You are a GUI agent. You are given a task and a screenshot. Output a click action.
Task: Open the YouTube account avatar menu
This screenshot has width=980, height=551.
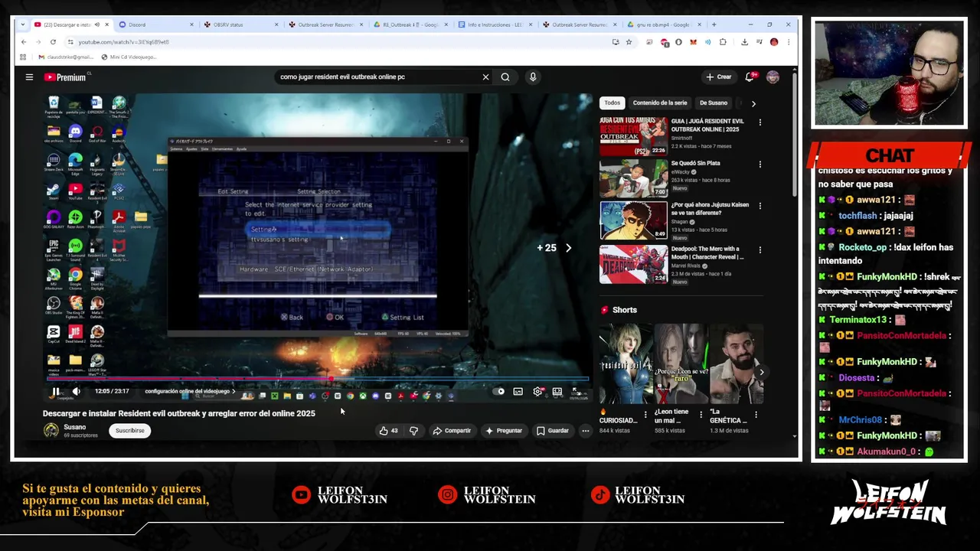click(773, 77)
